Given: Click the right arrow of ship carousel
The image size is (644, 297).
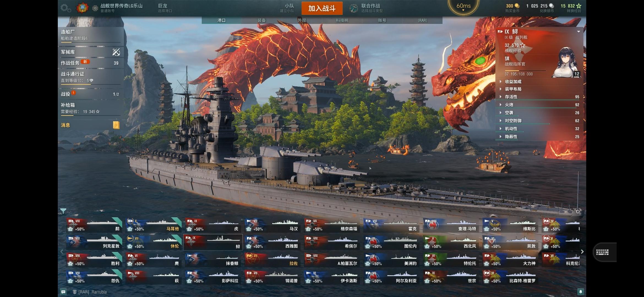Looking at the screenshot, I should coord(582,252).
